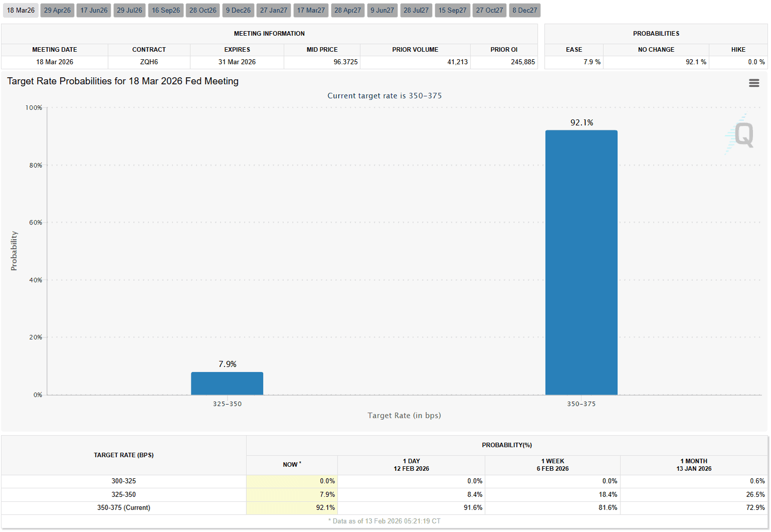The image size is (771, 532).
Task: Open the chart hamburger context menu
Action: pos(753,83)
